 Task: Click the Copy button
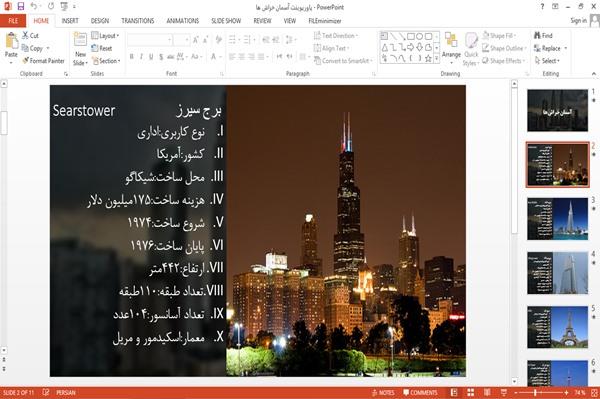33,48
